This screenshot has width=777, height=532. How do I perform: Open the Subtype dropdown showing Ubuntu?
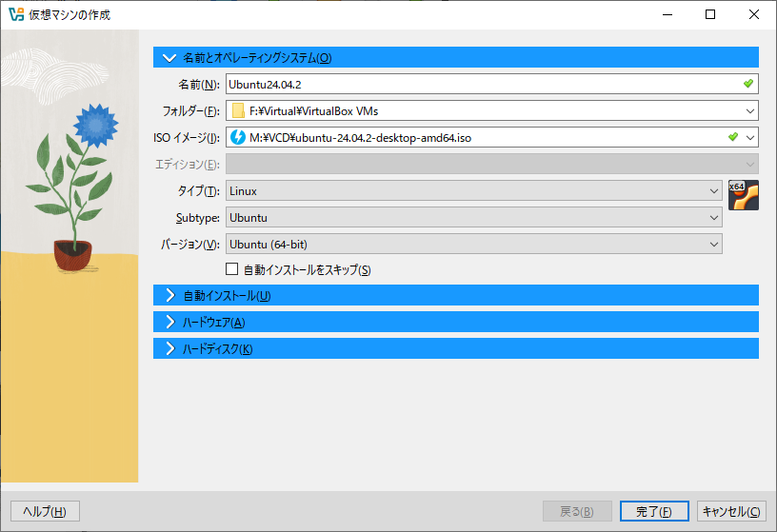(474, 217)
